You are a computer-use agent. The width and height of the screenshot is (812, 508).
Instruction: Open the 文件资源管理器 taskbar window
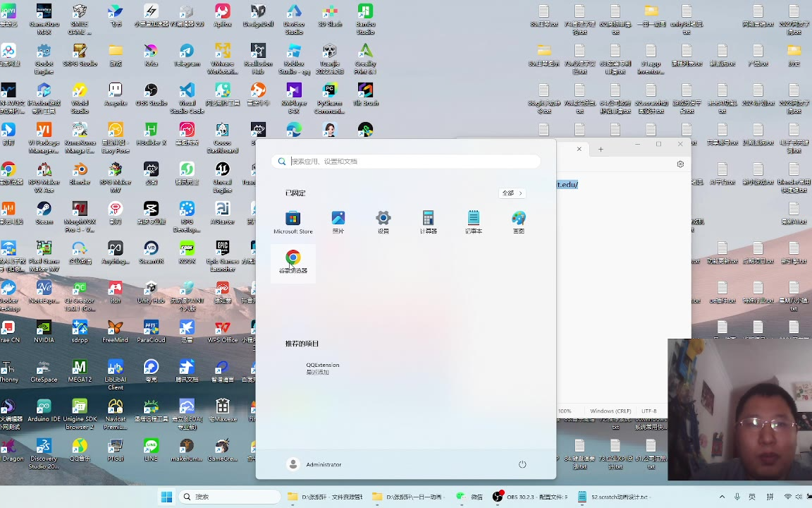click(x=324, y=497)
